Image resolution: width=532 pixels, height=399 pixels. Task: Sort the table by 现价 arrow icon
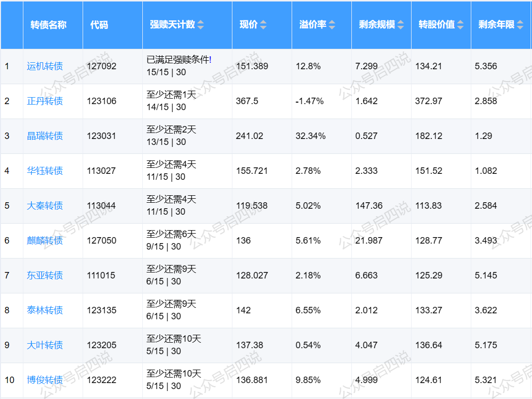(x=263, y=25)
